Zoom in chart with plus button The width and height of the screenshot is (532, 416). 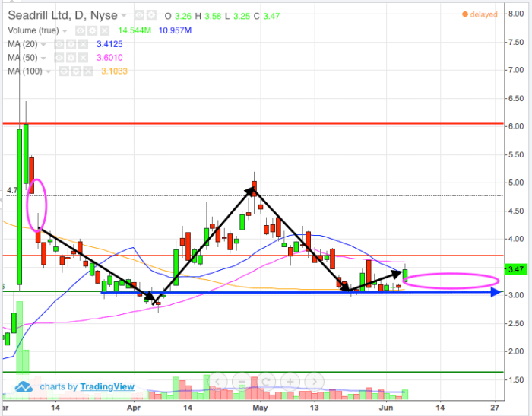pyautogui.click(x=290, y=382)
